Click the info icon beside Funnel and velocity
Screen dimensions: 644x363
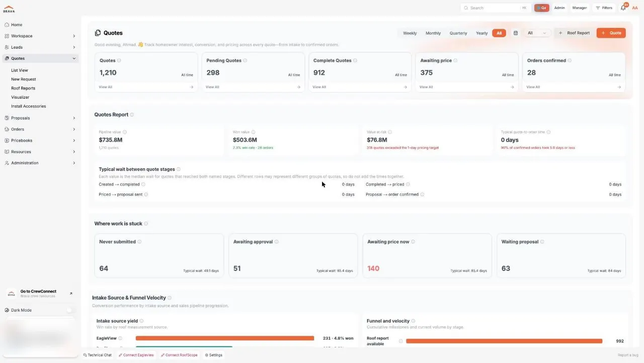point(414,321)
